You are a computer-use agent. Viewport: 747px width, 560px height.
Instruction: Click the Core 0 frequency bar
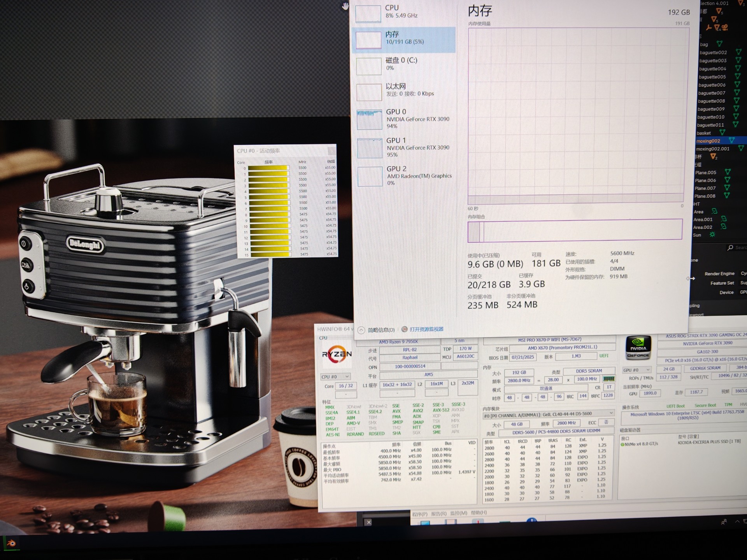(269, 168)
